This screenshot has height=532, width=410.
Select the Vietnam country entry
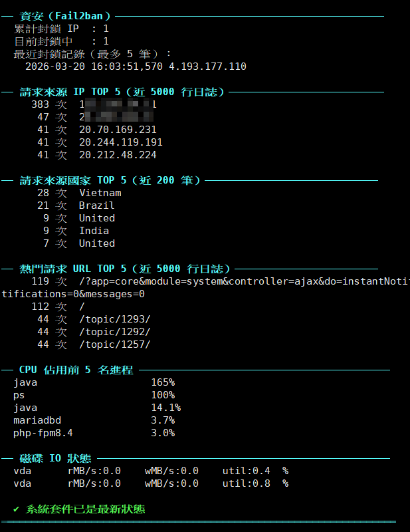point(100,193)
